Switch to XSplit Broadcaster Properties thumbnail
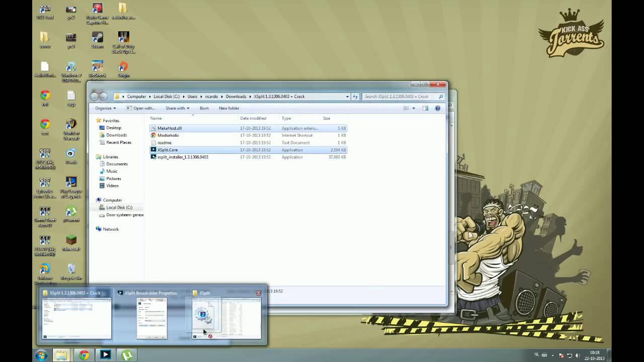 151,315
